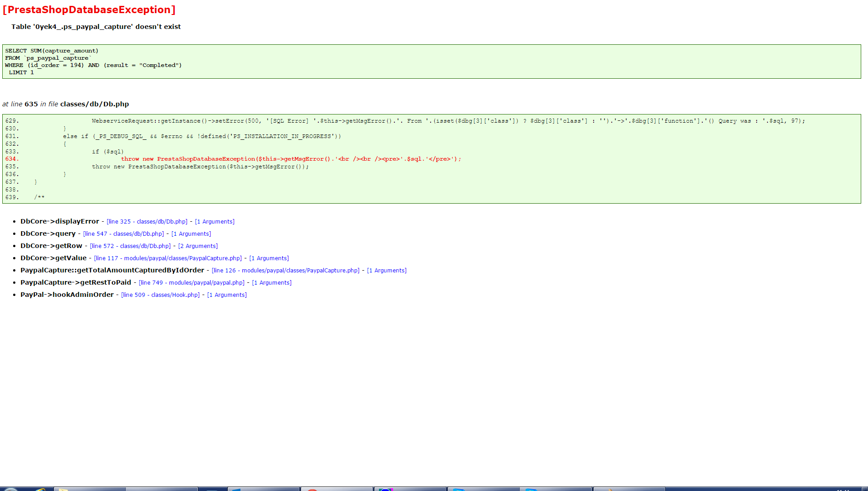
Task: Open the line 547 classes/db/Db.php trace link
Action: click(x=124, y=234)
